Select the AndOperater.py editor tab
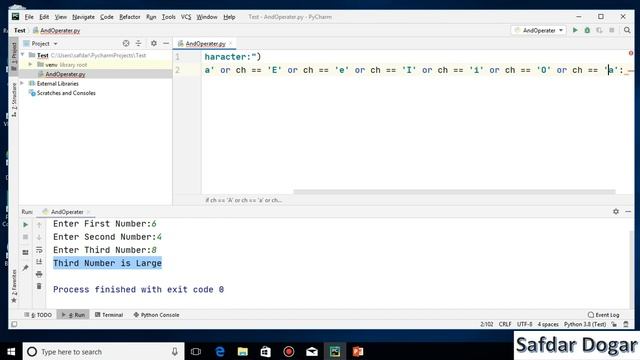Image resolution: width=640 pixels, height=360 pixels. coord(205,43)
